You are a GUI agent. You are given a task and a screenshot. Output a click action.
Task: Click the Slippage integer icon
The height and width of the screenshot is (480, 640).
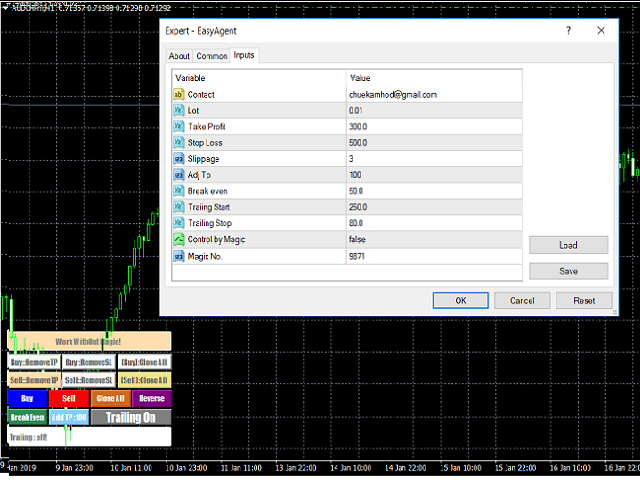pos(178,159)
